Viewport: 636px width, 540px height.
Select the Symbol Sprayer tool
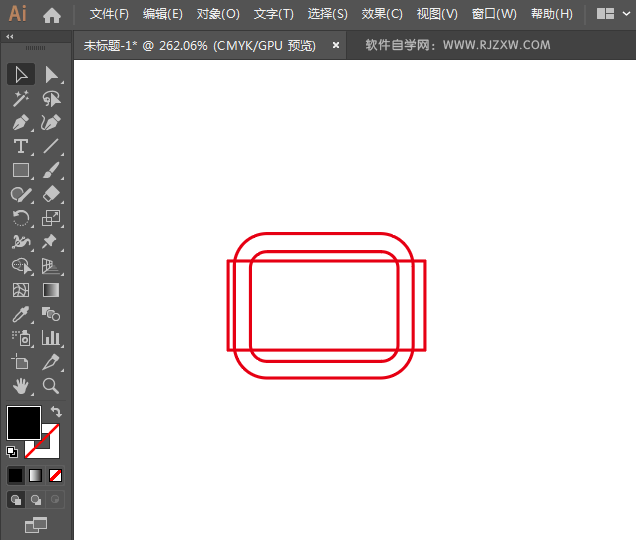coord(21,338)
